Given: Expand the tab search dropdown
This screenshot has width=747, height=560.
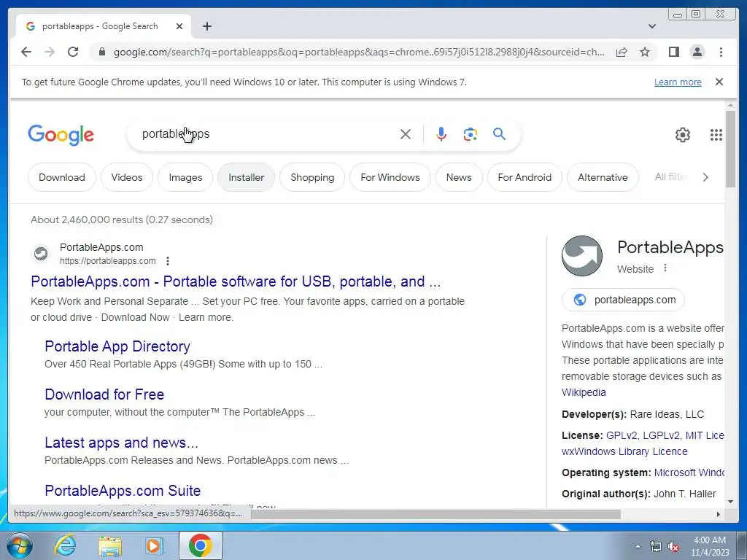Looking at the screenshot, I should tap(652, 26).
